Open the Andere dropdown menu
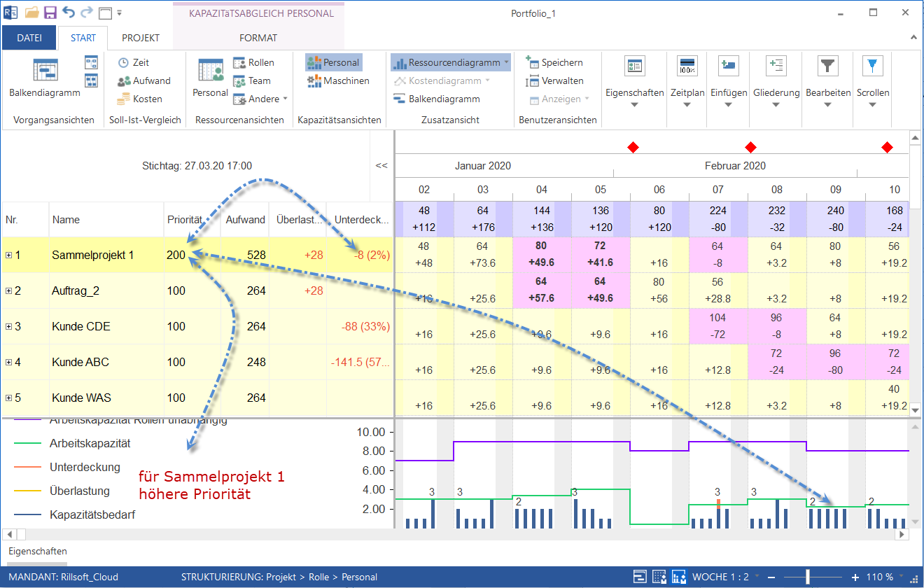 (x=260, y=99)
